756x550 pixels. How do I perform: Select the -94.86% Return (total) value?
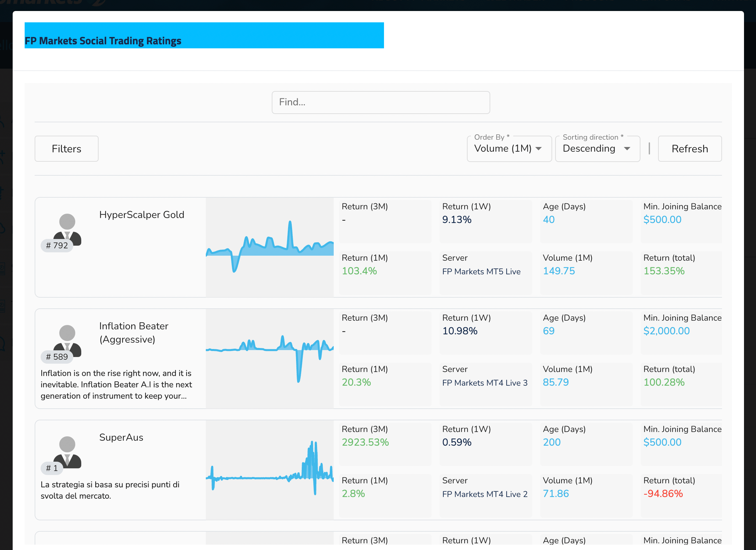tap(663, 494)
